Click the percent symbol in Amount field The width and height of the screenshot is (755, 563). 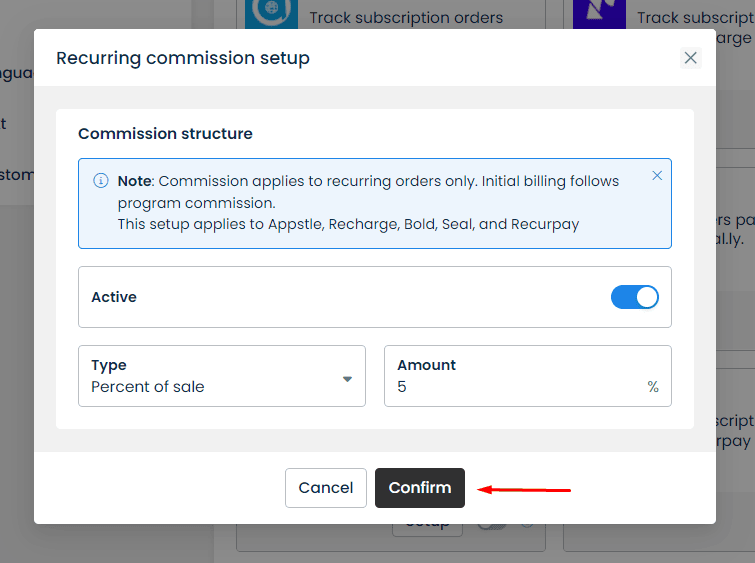[653, 387]
